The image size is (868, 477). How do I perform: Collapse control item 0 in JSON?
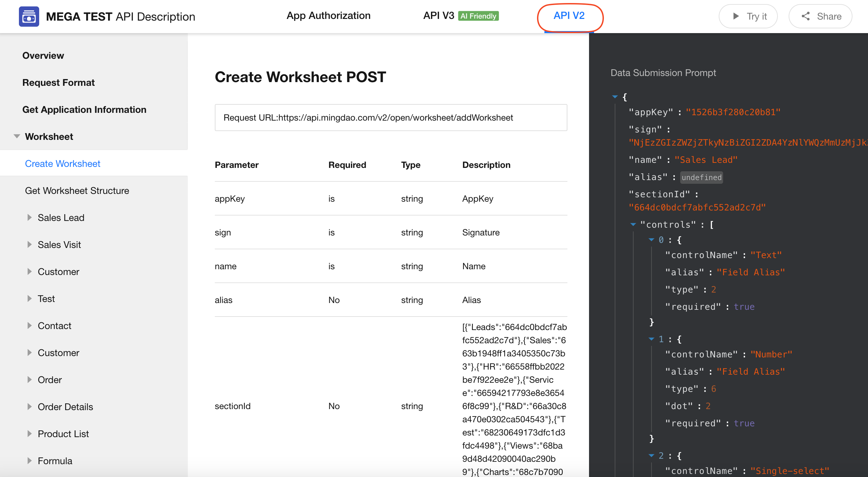652,240
